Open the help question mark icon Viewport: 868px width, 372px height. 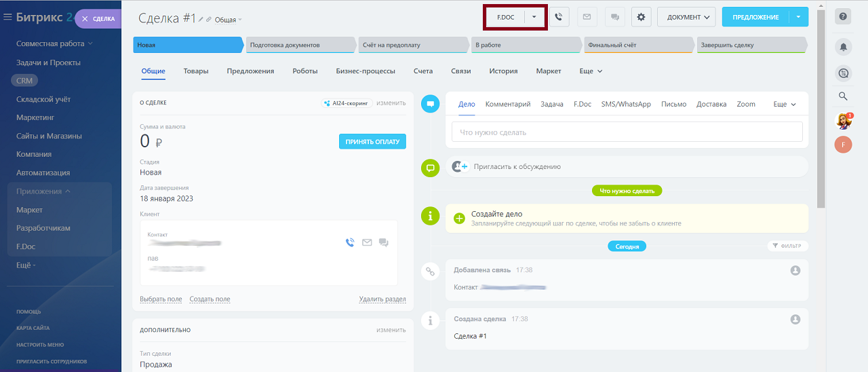point(843,17)
